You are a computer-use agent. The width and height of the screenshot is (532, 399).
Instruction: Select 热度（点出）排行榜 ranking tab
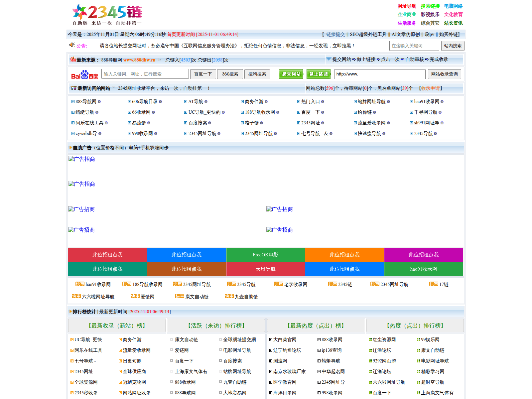[415, 326]
